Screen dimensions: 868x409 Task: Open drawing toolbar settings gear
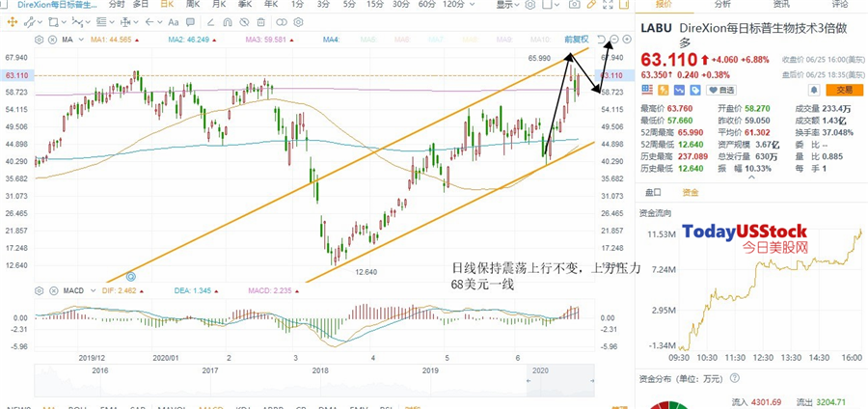pos(298,23)
